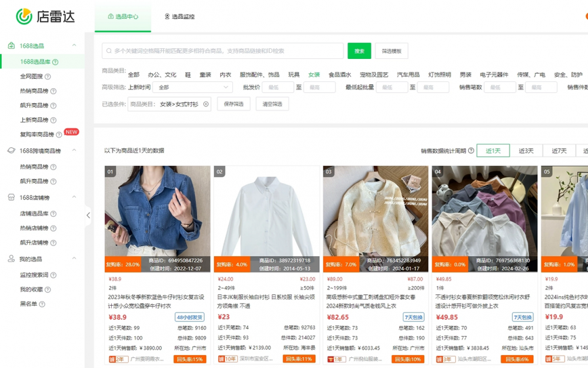The image size is (588, 368).
Task: Switch the period to 近3天
Action: (526, 151)
